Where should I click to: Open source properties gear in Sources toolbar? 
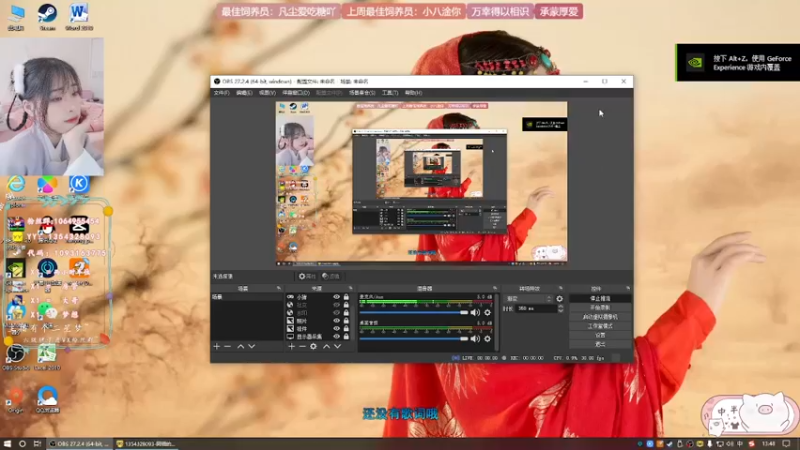[313, 346]
